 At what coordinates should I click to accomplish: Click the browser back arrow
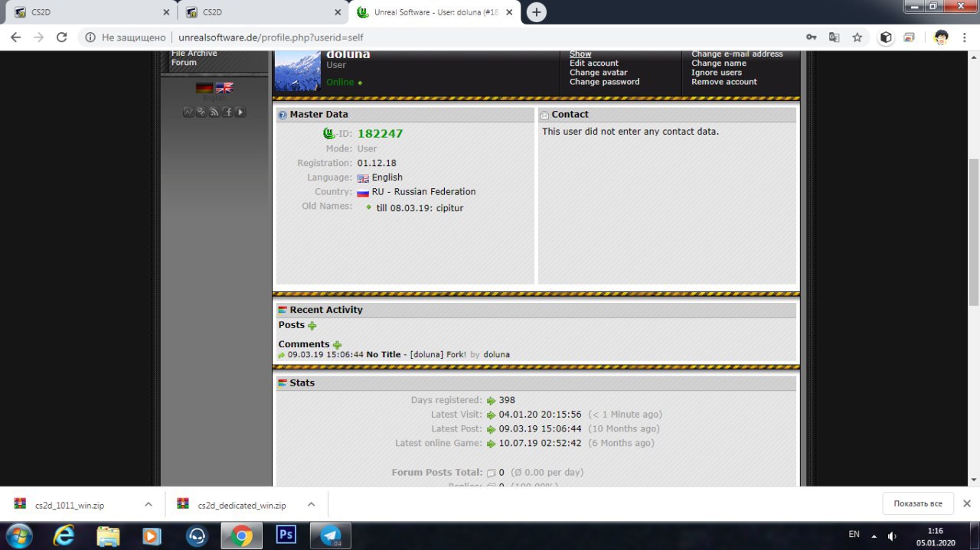15,37
